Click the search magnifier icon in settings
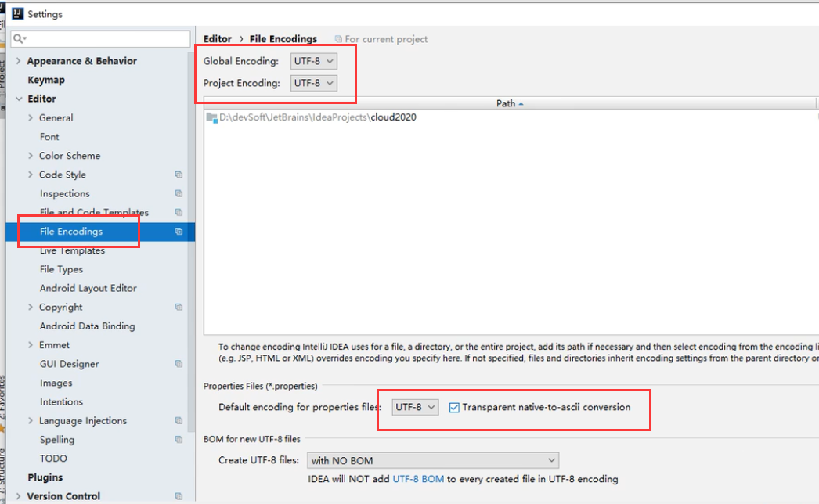This screenshot has width=819, height=504. tap(19, 38)
